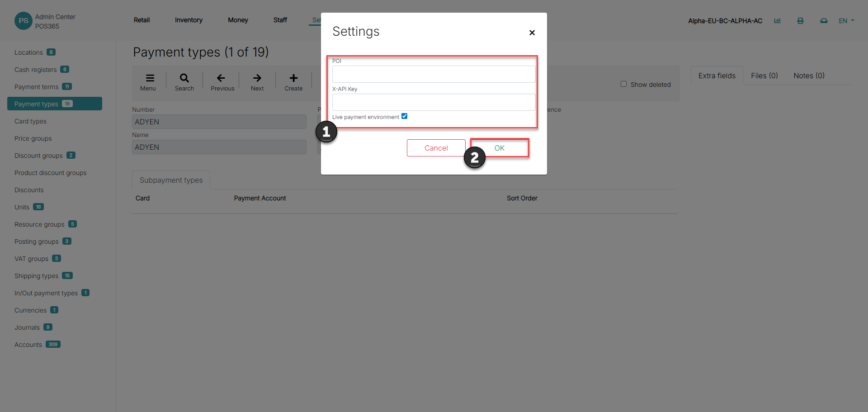Open Price groups in sidebar
Image resolution: width=868 pixels, height=412 pixels.
(33, 138)
